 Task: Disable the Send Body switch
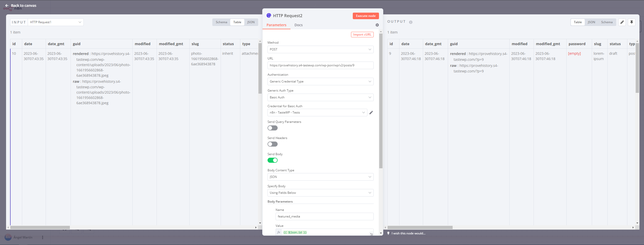click(272, 160)
